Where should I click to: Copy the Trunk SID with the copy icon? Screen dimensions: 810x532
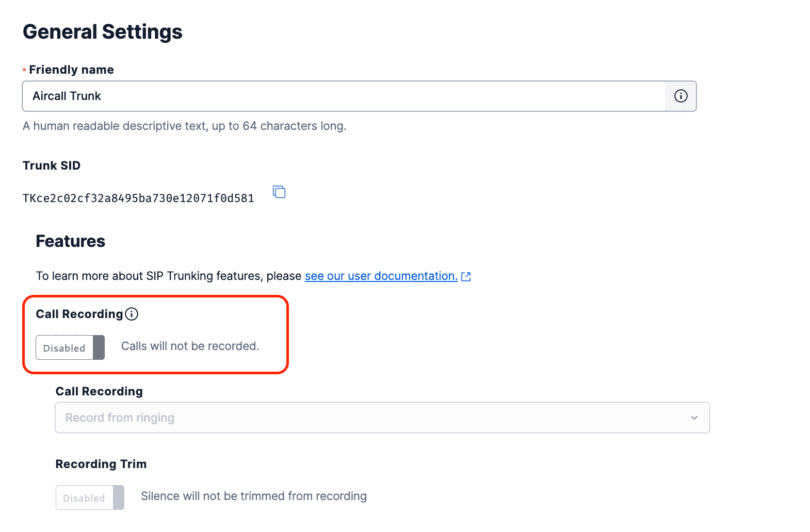(x=279, y=192)
